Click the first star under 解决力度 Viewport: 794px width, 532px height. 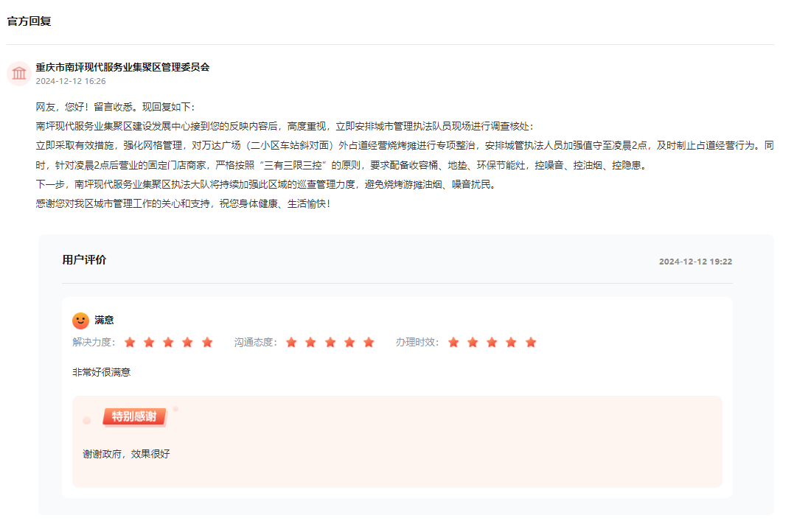pyautogui.click(x=130, y=342)
